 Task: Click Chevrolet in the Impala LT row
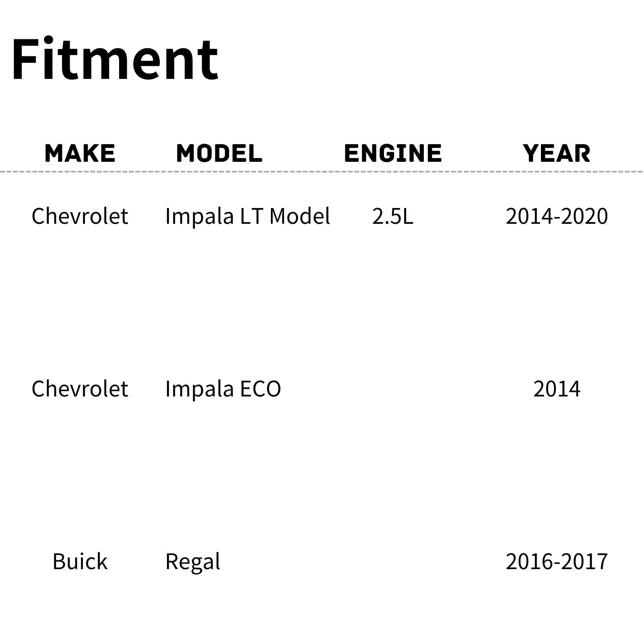(80, 216)
